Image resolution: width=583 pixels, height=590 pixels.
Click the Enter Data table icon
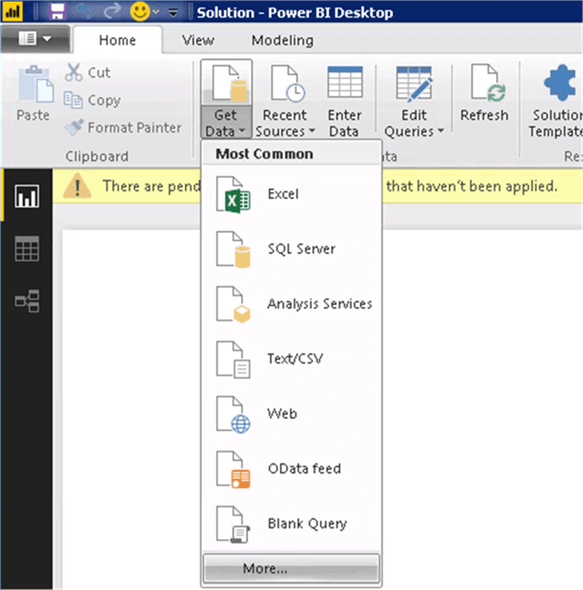345,82
